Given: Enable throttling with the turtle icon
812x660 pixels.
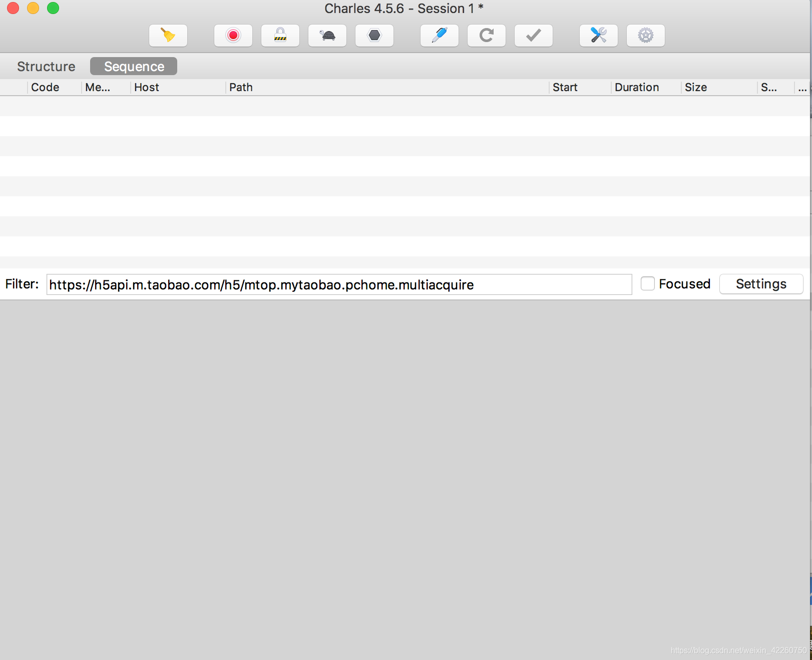Looking at the screenshot, I should click(327, 36).
